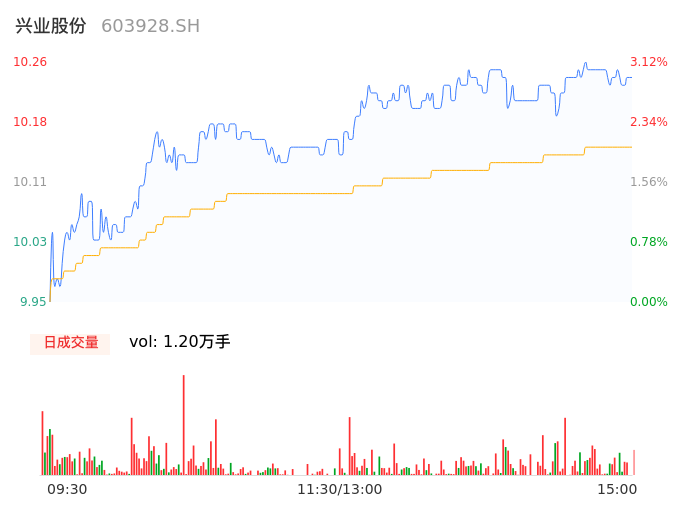Click the 0.00% percentage label

click(649, 302)
